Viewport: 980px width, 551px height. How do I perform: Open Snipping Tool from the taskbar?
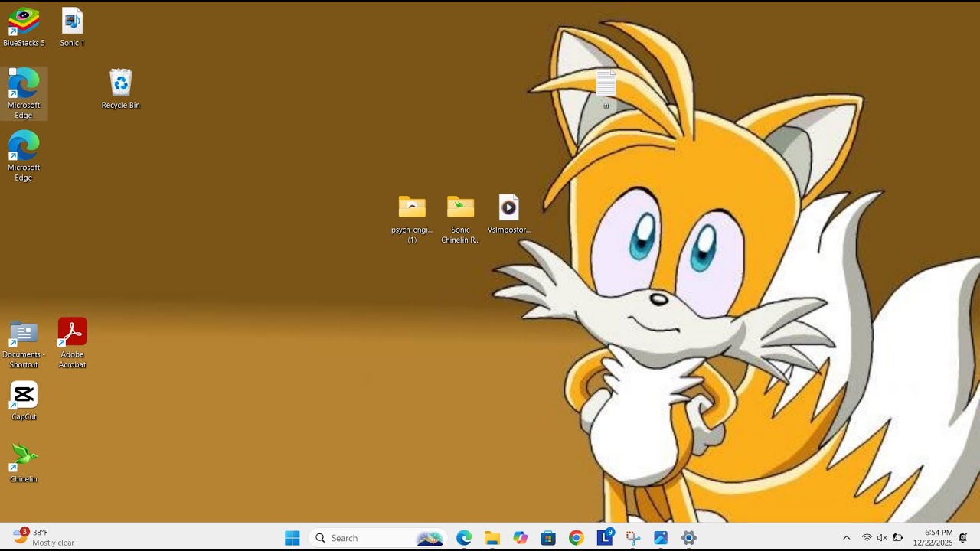point(633,538)
